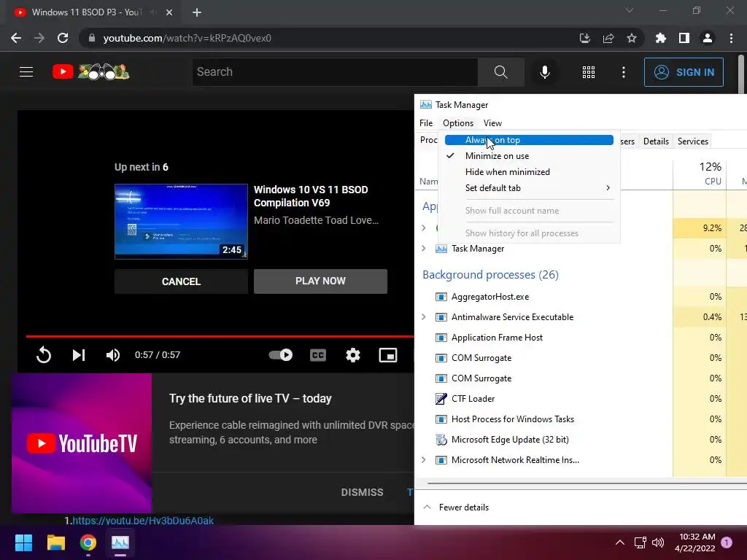Collapse Task Manager with Fewer details
Viewport: 747px width, 560px height.
(x=456, y=507)
